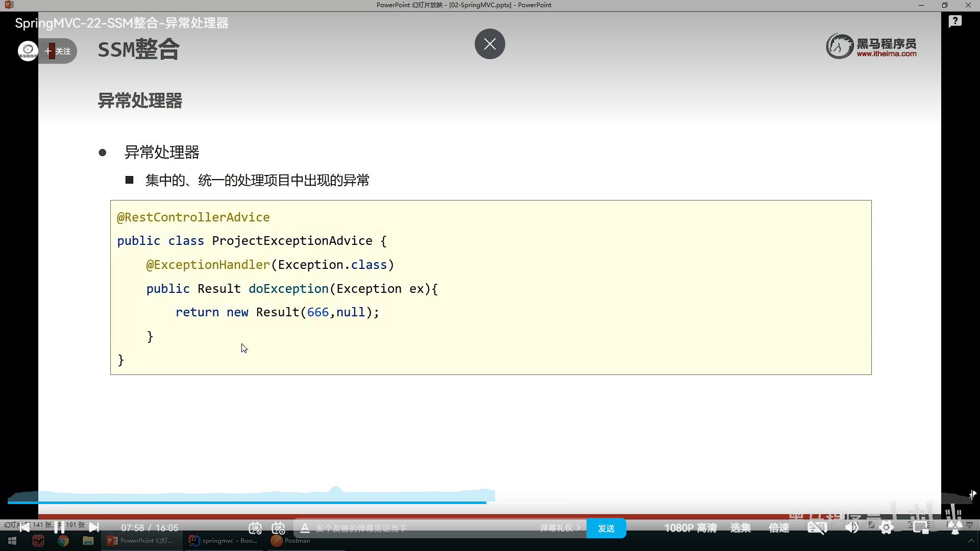Screen dimensions: 980x551
Task: Expand the 选集 episode list
Action: pos(740,528)
